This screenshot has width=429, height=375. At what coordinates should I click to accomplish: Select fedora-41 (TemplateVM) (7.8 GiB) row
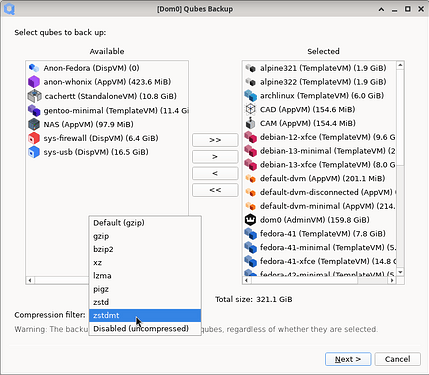point(319,234)
